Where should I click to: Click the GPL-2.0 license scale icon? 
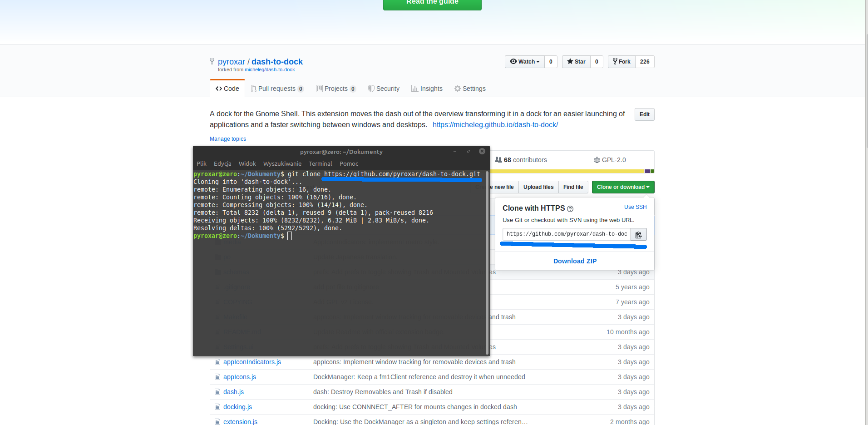pos(597,160)
